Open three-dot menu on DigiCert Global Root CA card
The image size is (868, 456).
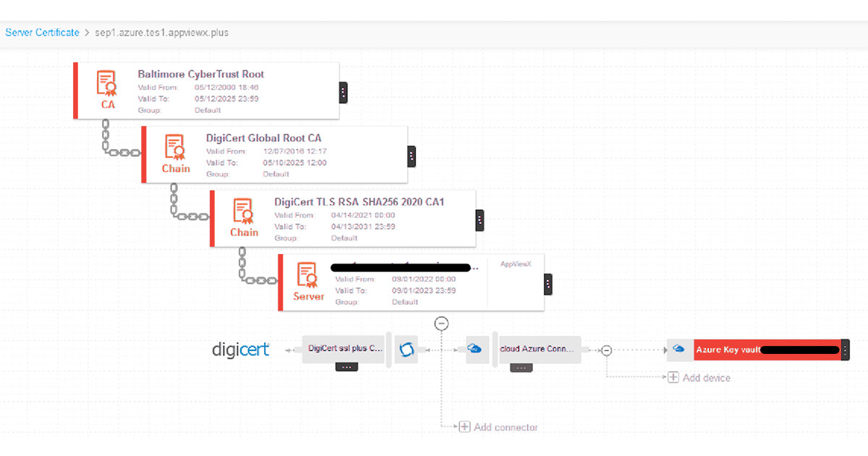(x=412, y=156)
